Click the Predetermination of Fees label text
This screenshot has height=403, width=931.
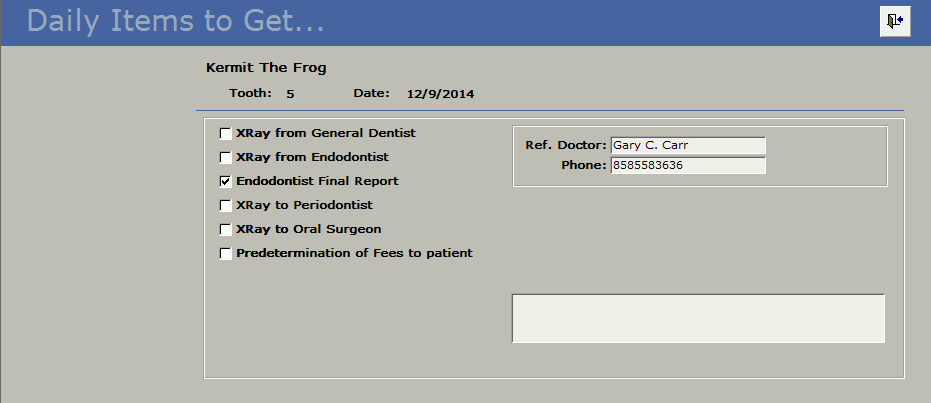point(354,253)
